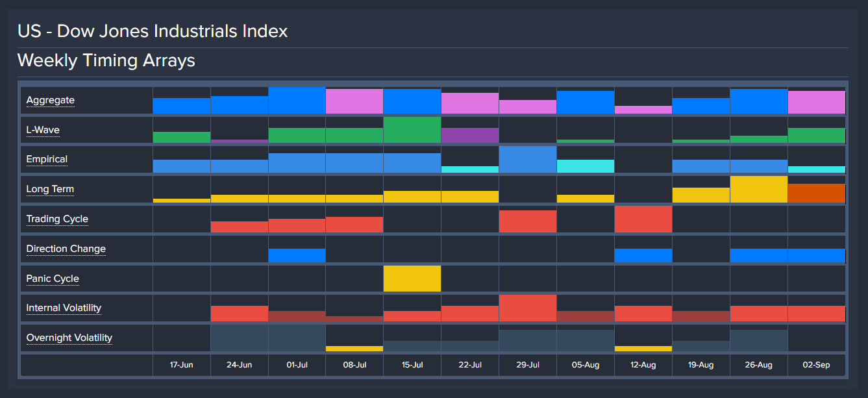This screenshot has width=868, height=398.
Task: Select the gray Overnight Volatility bar for 24-Jun
Action: pyautogui.click(x=239, y=338)
